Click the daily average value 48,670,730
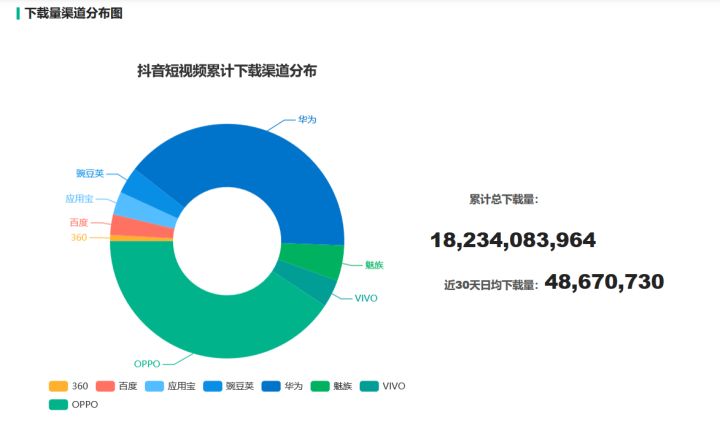Image resolution: width=720 pixels, height=428 pixels. (604, 282)
